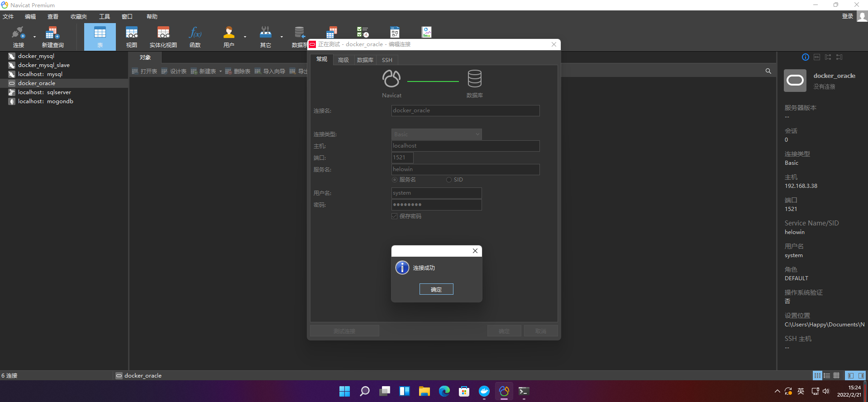This screenshot has height=402, width=868.
Task: Switch to the 数据库 tab in dialog
Action: (x=365, y=60)
